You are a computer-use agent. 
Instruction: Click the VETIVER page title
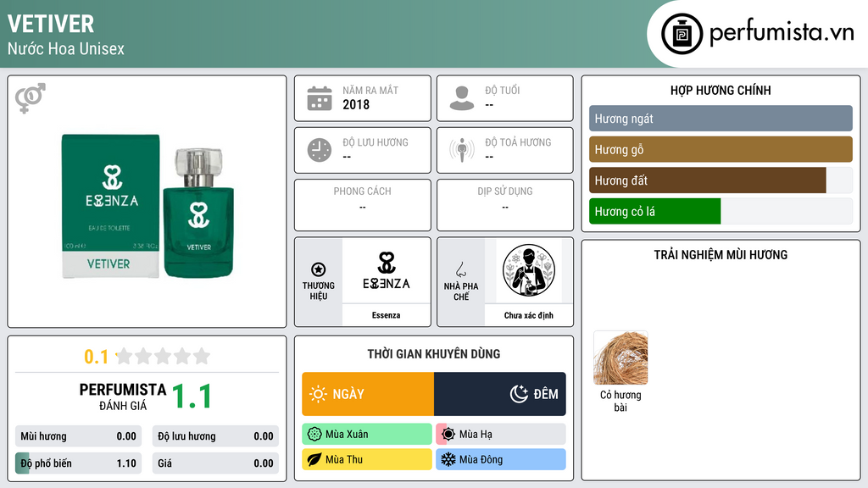tap(51, 24)
